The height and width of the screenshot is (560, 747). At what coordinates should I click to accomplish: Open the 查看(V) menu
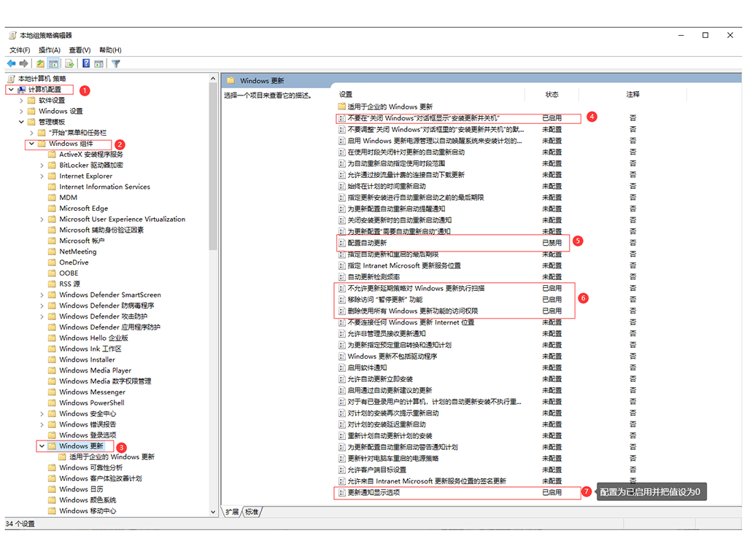point(80,50)
